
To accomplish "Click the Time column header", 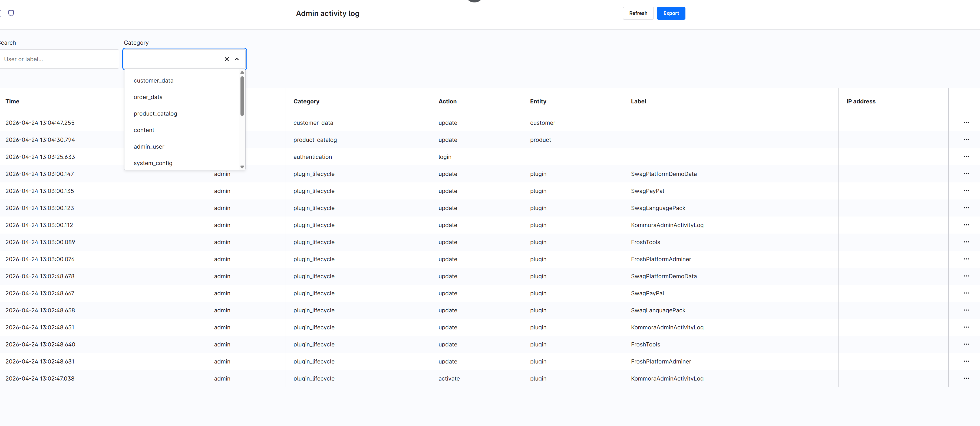I will [12, 101].
